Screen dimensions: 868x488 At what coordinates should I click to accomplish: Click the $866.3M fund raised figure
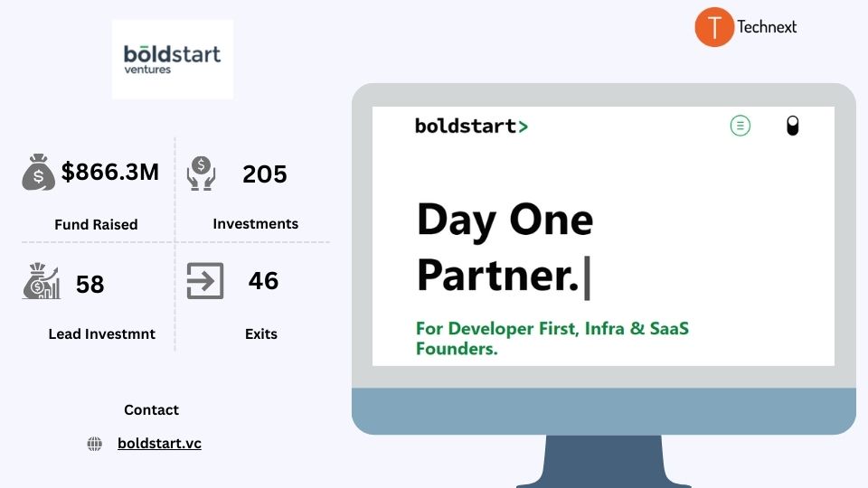click(x=110, y=172)
